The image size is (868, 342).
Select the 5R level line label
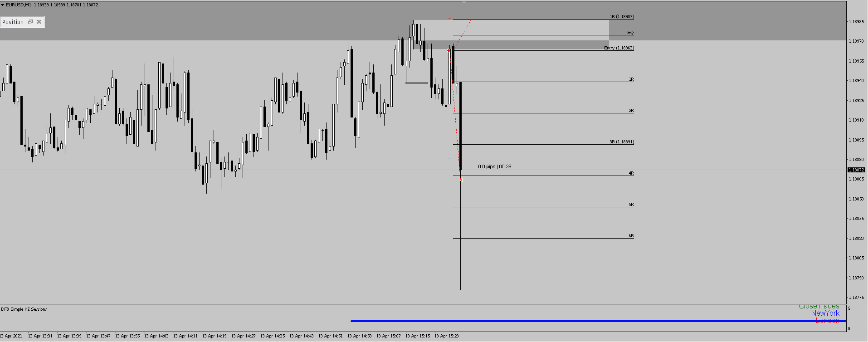631,205
